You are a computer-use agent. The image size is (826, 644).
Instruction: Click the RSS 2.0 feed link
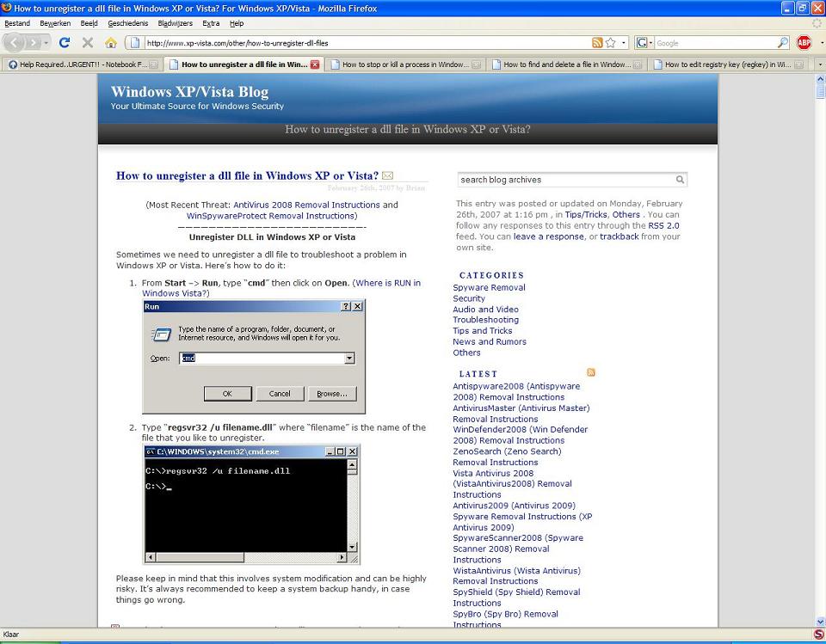[x=663, y=225]
